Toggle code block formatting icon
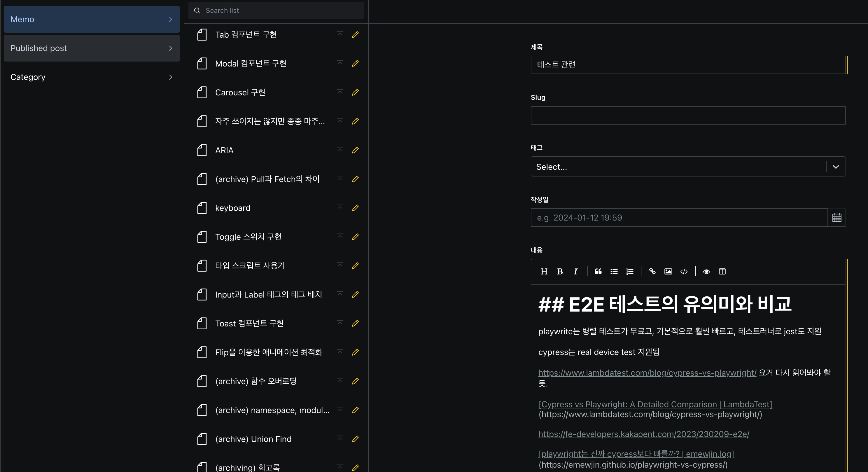This screenshot has height=472, width=868. [x=684, y=272]
